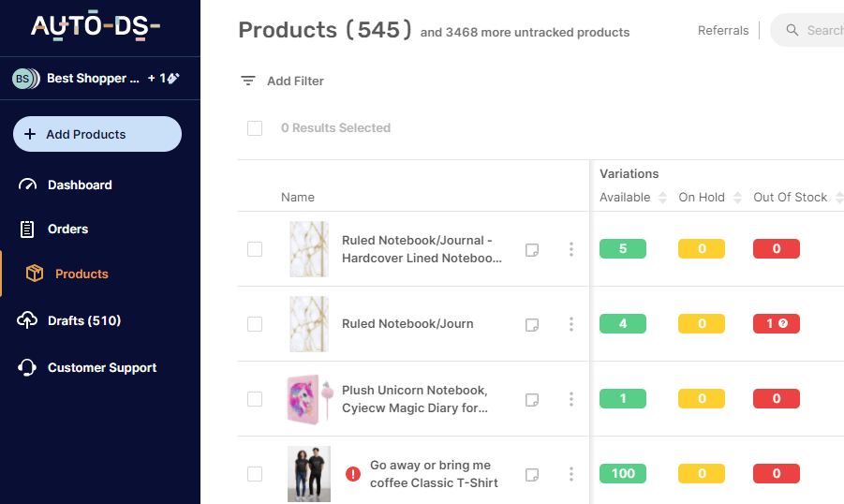This screenshot has width=844, height=504.
Task: Click the Plush Unicorn Notebook thumbnail
Action: pos(311,399)
